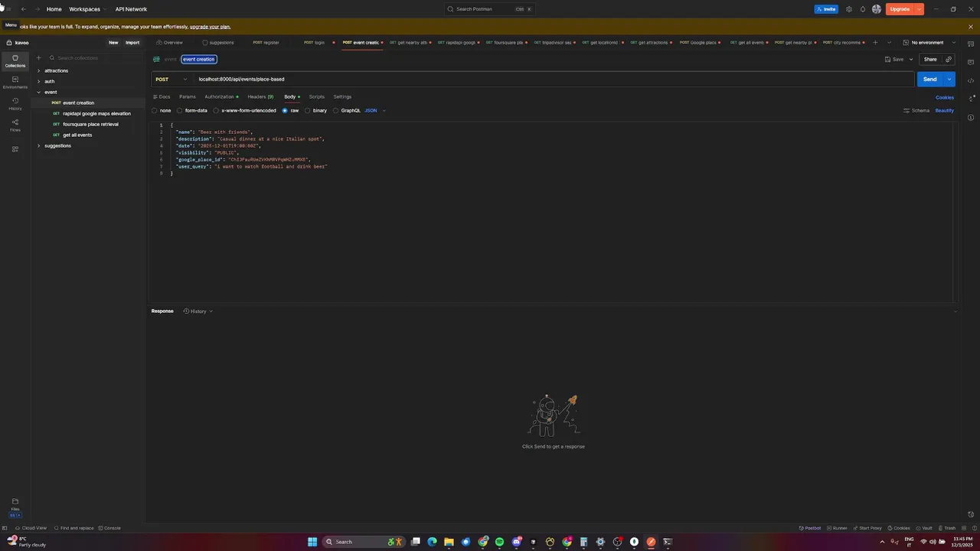Open the Environments sidebar panel
This screenshot has height=551, width=980.
(15, 83)
